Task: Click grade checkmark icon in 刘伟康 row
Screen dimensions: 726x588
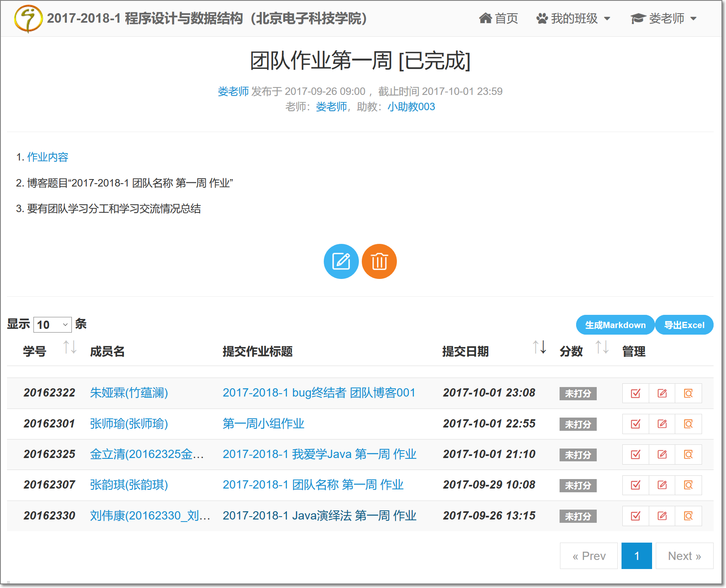Action: click(636, 516)
